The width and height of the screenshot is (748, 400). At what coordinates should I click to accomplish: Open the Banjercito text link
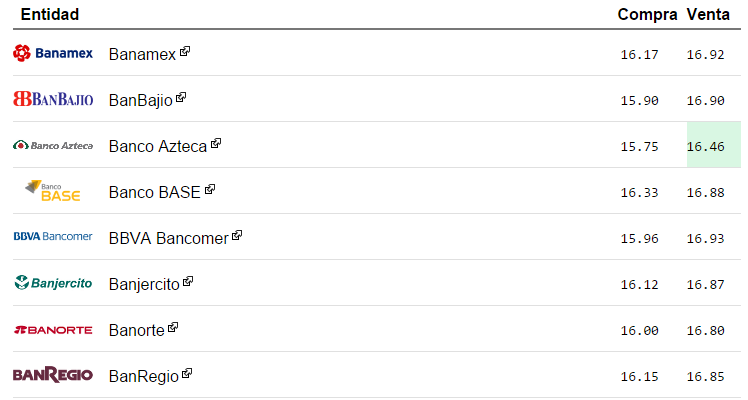click(144, 284)
